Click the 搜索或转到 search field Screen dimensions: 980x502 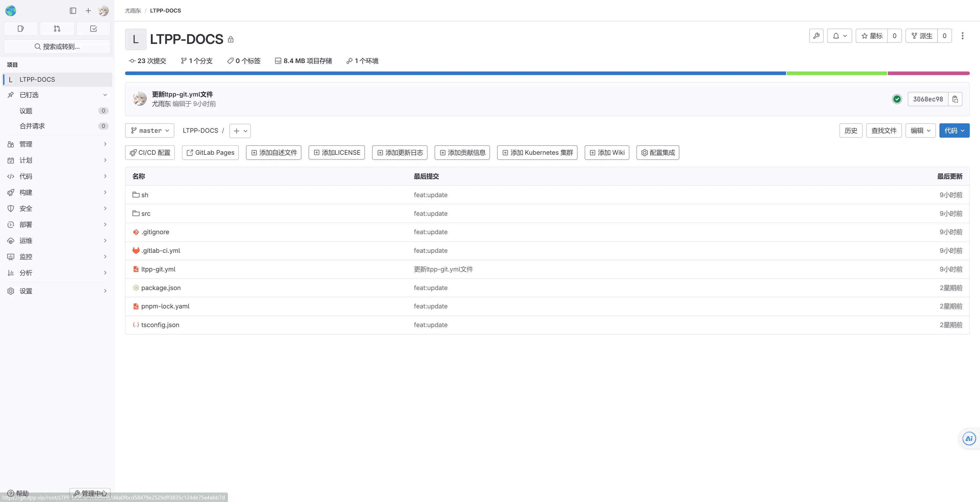pos(57,46)
